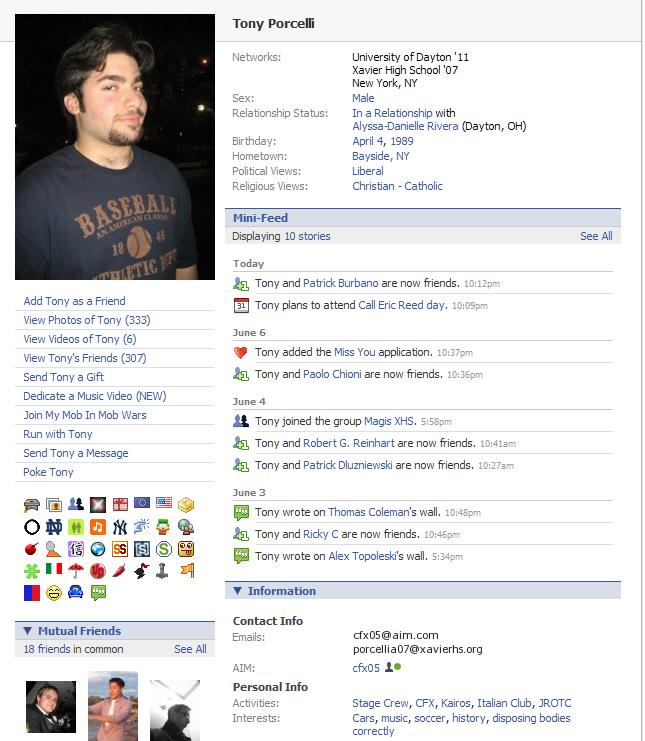Collapse the Mutual Friends section triangle

pos(27,631)
